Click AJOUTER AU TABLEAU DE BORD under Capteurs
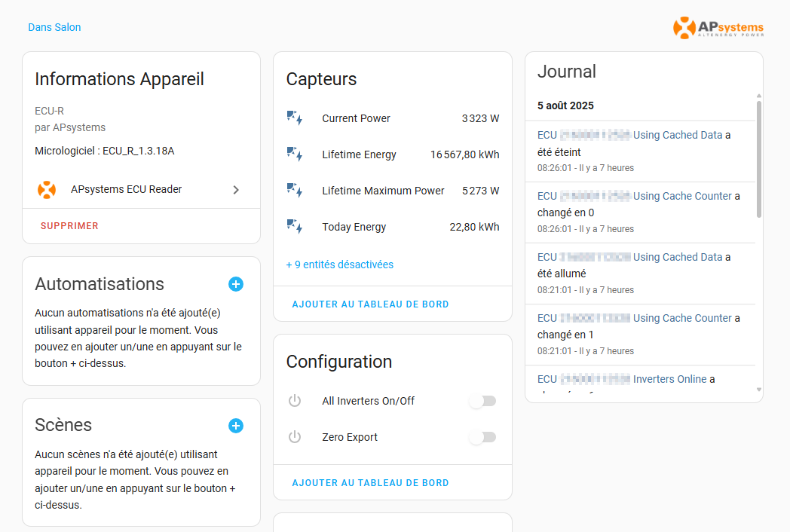 [x=370, y=304]
